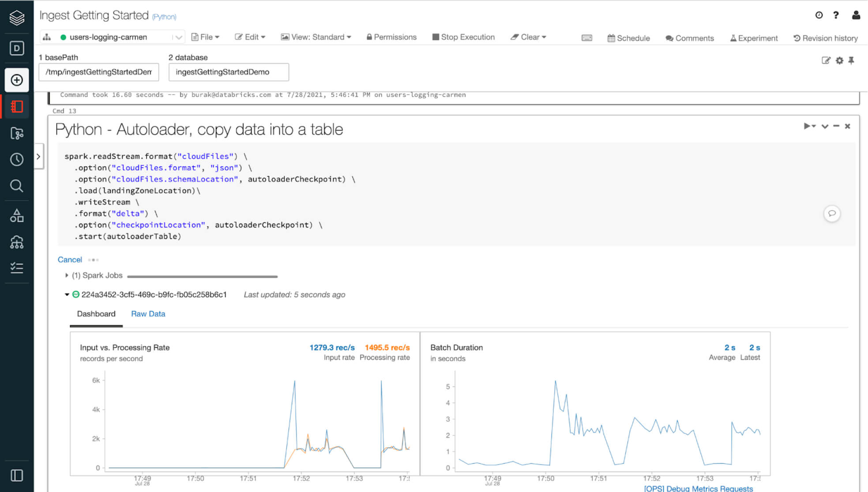Click the keyboard shortcuts icon in toolbar
868x492 pixels.
tap(586, 38)
